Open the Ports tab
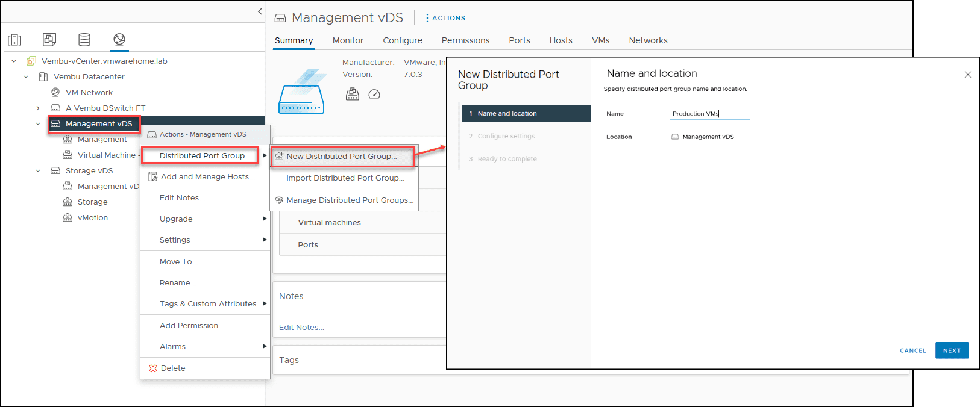The width and height of the screenshot is (980, 407). (520, 40)
